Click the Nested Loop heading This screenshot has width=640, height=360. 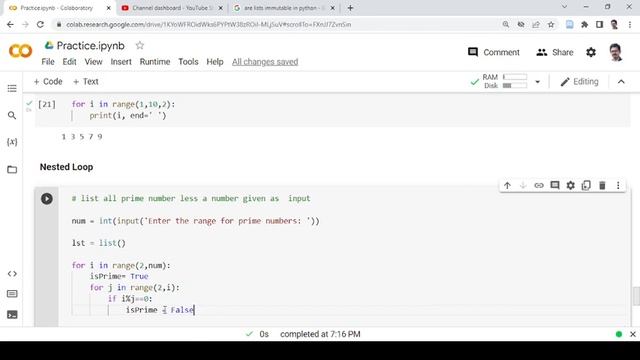coord(67,167)
